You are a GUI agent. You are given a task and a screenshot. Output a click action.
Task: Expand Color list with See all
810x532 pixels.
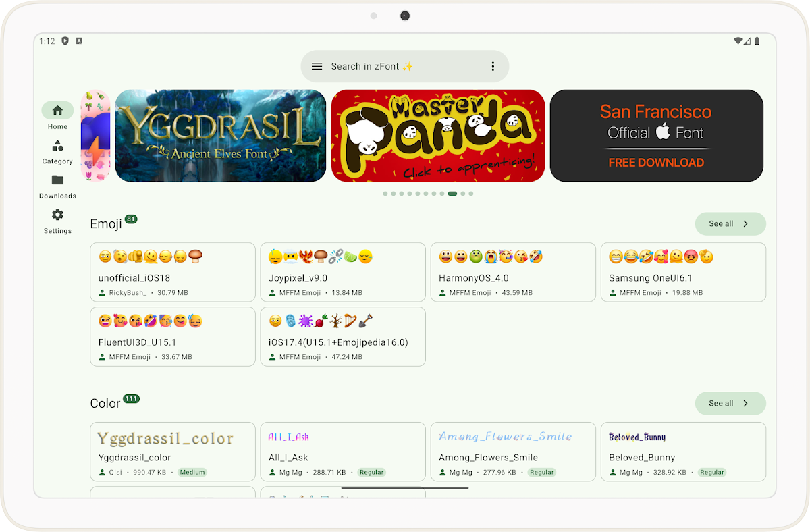coord(730,403)
